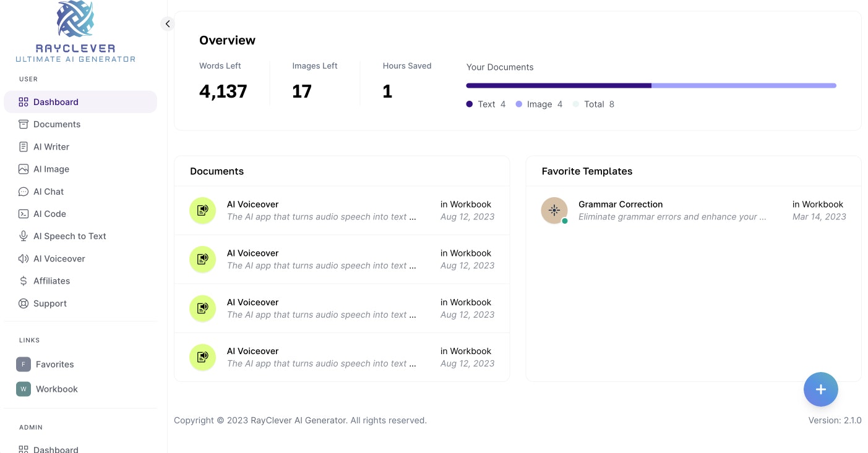Open AI Chat bubble icon
Screen dimensions: 868x453
[x=24, y=192]
